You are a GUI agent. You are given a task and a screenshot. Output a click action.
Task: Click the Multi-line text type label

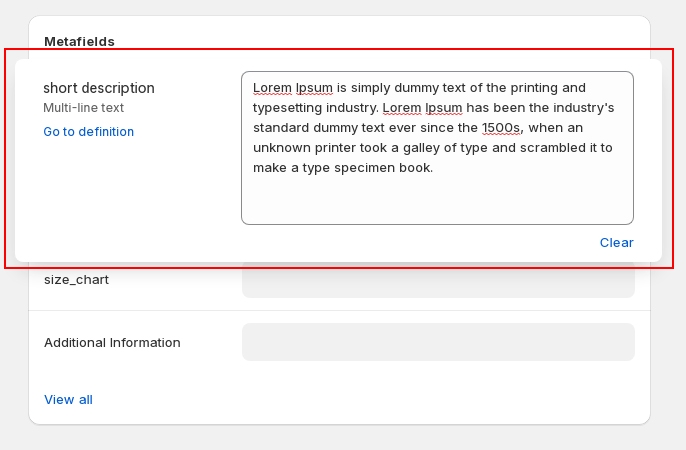click(83, 108)
